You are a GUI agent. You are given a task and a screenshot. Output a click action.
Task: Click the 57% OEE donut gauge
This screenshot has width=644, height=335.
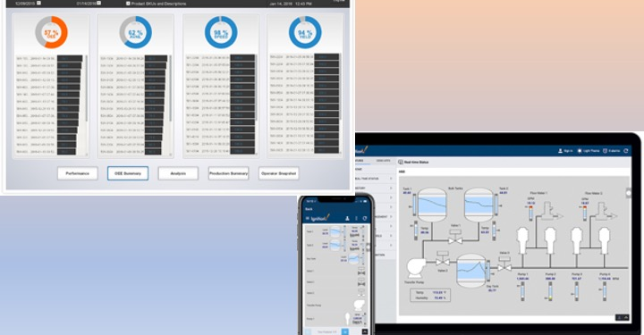click(51, 32)
